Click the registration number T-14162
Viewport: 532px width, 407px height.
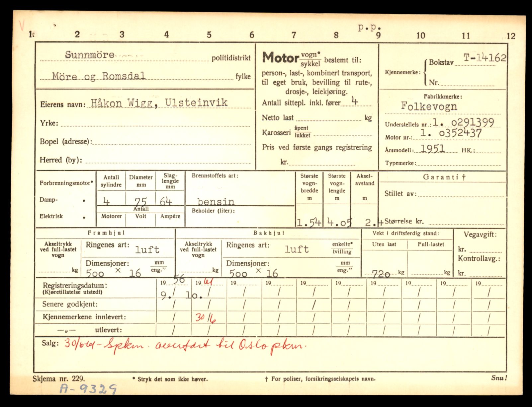pos(485,58)
